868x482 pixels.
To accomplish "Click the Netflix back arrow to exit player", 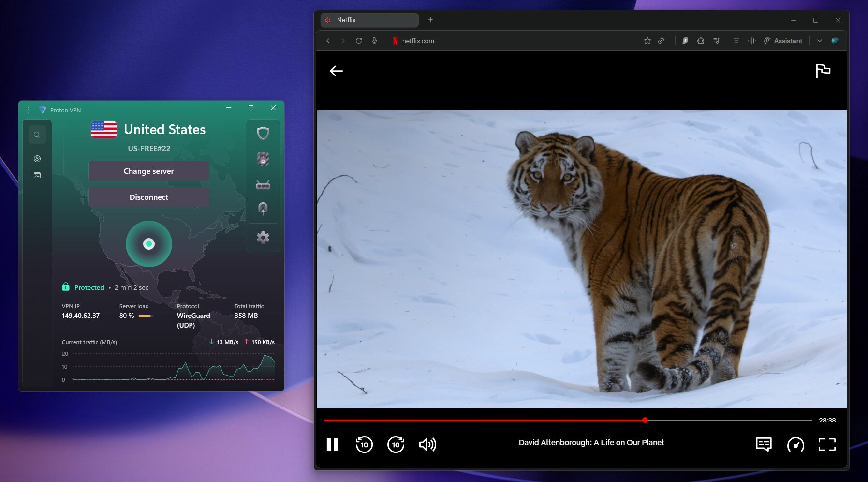I will pyautogui.click(x=337, y=71).
